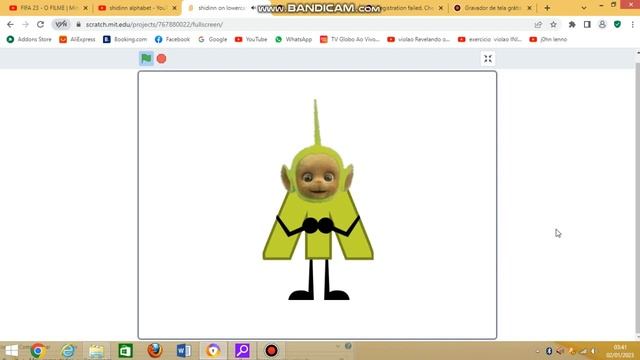Open TV Globo Ao Vivo bookmark

[350, 40]
